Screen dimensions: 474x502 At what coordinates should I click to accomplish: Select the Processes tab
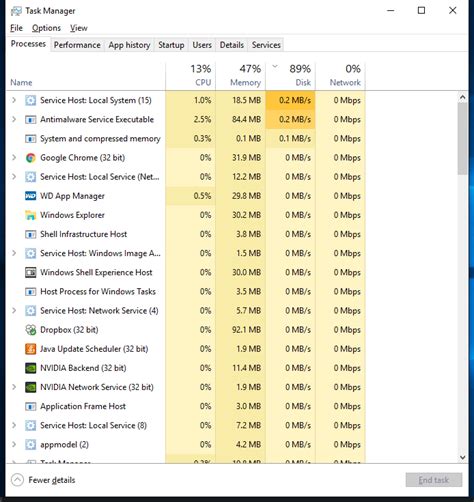tap(28, 44)
